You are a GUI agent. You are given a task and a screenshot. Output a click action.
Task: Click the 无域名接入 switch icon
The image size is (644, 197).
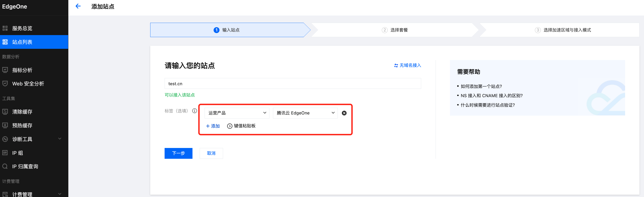[x=396, y=65]
